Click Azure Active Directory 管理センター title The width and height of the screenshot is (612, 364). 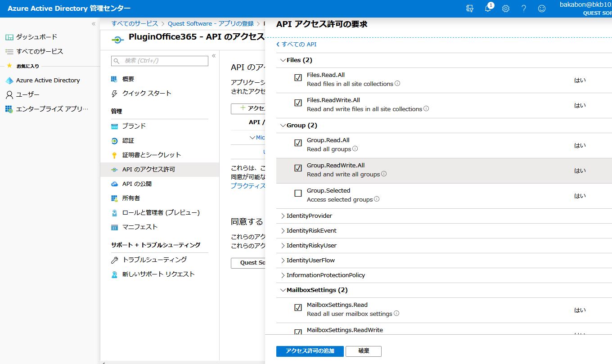point(69,9)
